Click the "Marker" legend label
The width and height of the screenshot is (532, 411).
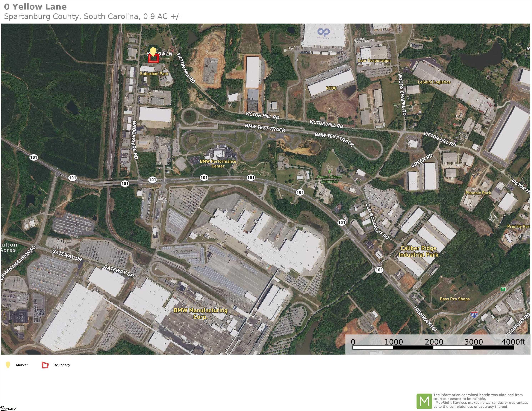22,365
